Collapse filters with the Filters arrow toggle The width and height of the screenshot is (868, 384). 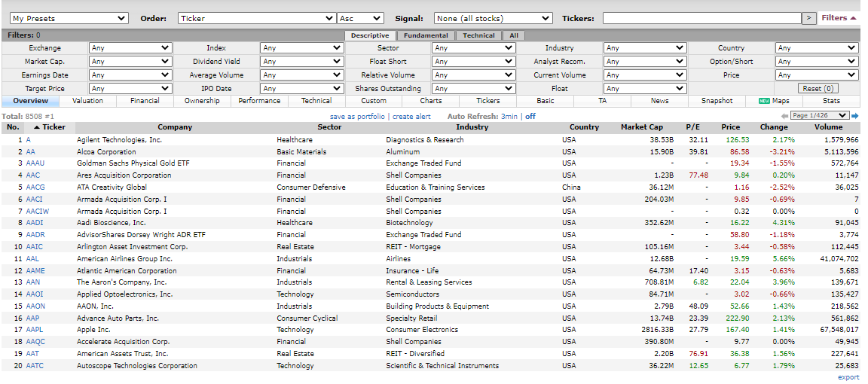click(839, 18)
